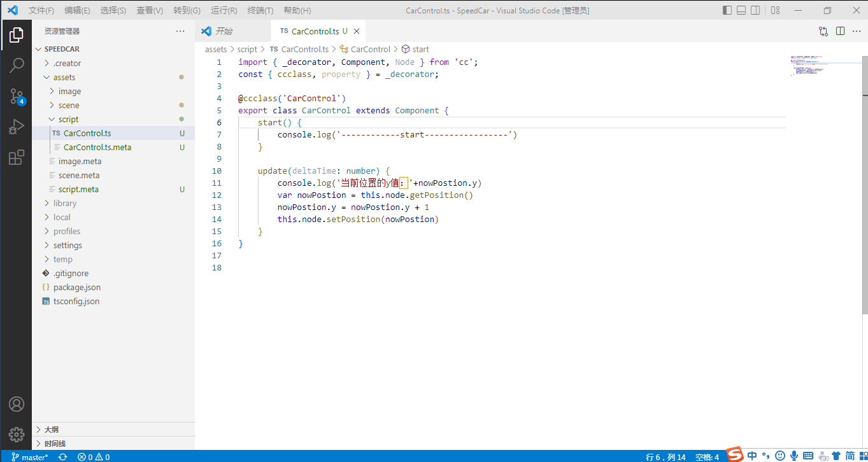Close the CarControl.ts editor tab

coord(357,31)
